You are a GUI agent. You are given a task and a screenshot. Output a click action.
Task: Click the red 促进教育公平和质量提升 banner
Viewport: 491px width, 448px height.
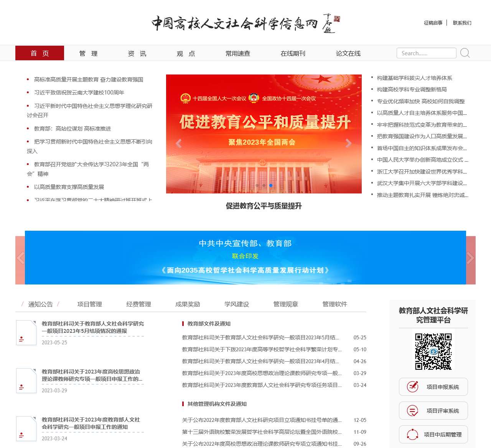(264, 134)
